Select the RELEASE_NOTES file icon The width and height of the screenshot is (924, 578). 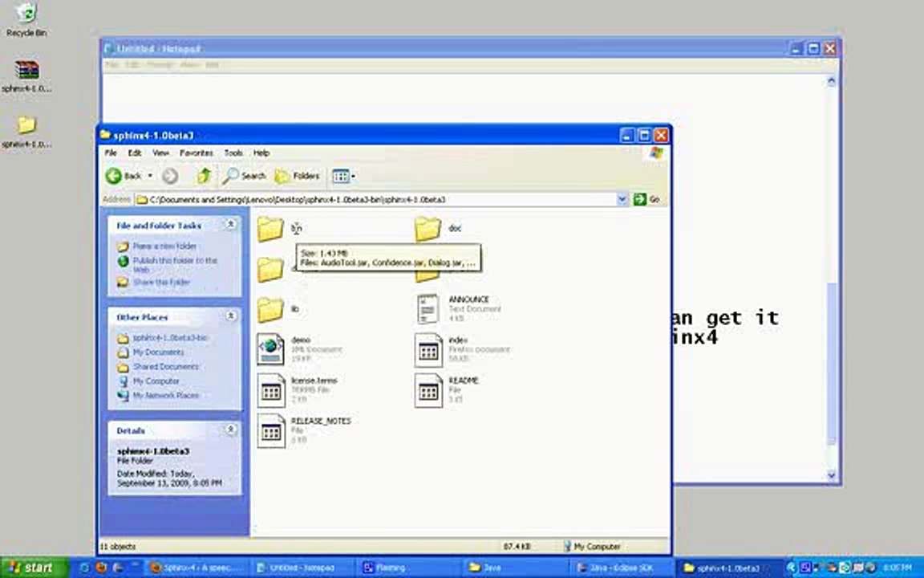(x=270, y=430)
